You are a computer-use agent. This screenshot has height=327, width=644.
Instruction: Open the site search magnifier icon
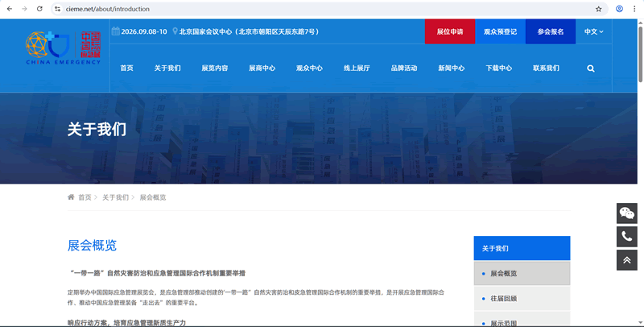(591, 68)
